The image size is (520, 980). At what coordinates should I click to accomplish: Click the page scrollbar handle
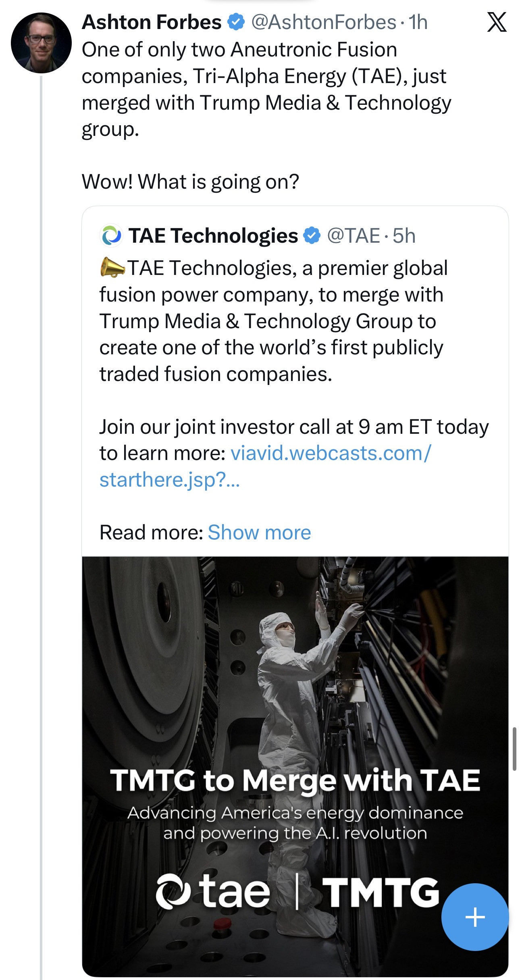click(514, 749)
